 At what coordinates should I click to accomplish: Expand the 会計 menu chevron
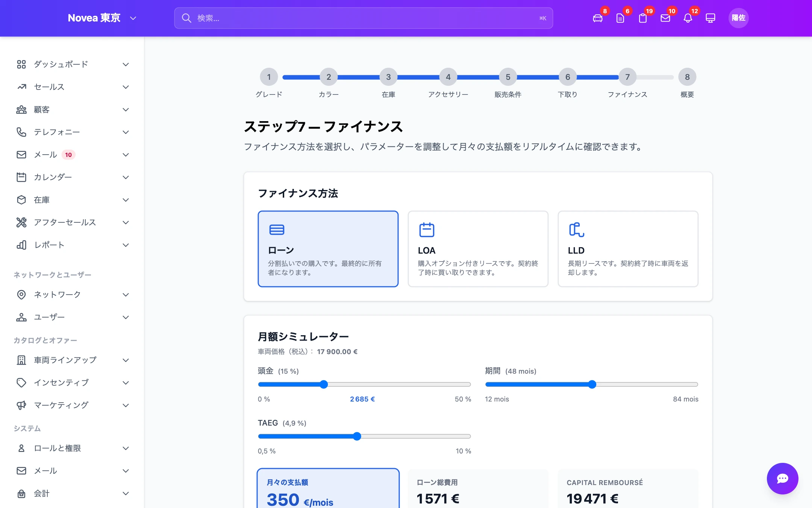tap(126, 493)
